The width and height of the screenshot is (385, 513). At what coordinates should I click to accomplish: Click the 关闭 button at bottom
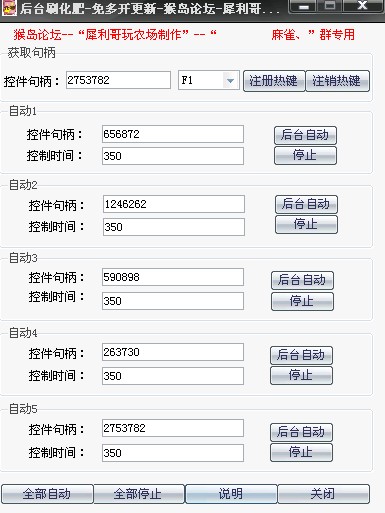[x=324, y=494]
